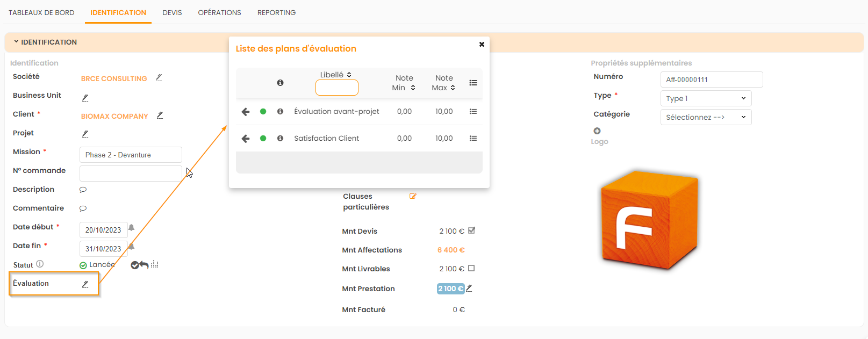Screen dimensions: 868x339
Task: Click the Libellé filter input field
Action: coord(336,88)
